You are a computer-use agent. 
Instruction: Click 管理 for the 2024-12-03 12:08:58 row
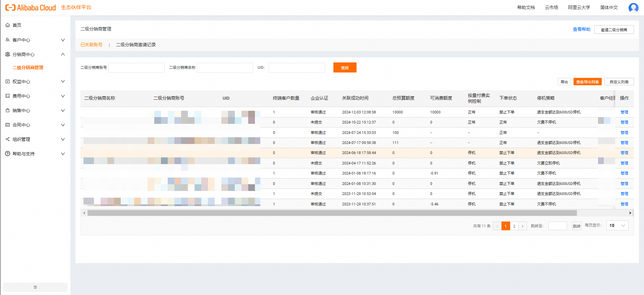click(x=624, y=112)
